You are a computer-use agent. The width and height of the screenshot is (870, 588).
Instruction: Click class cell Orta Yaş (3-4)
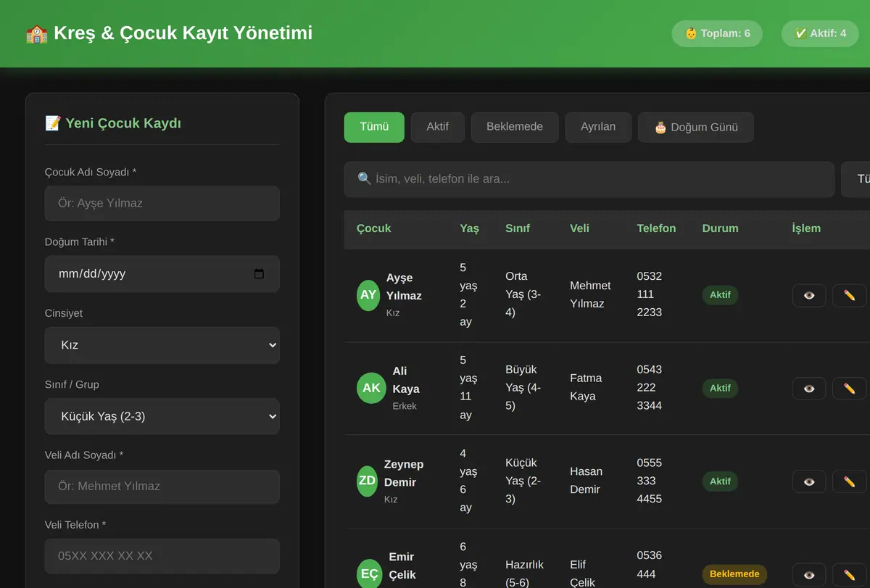click(x=523, y=294)
